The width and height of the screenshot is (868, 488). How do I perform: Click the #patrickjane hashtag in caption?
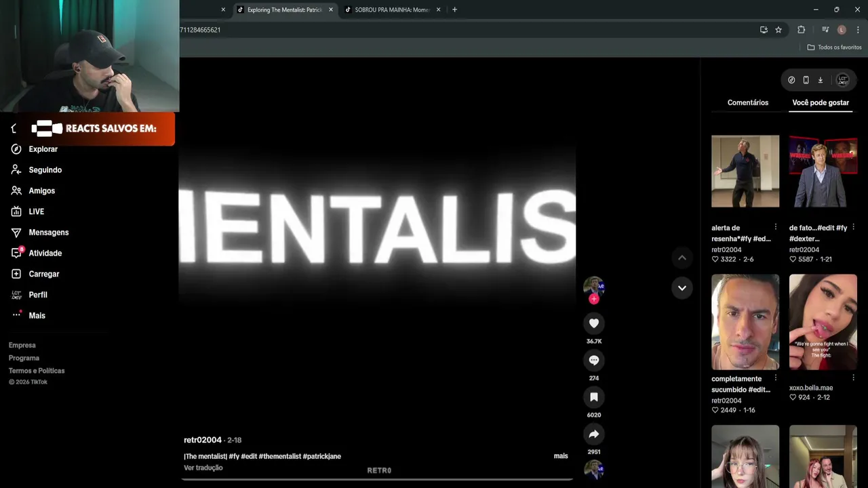pos(322,456)
